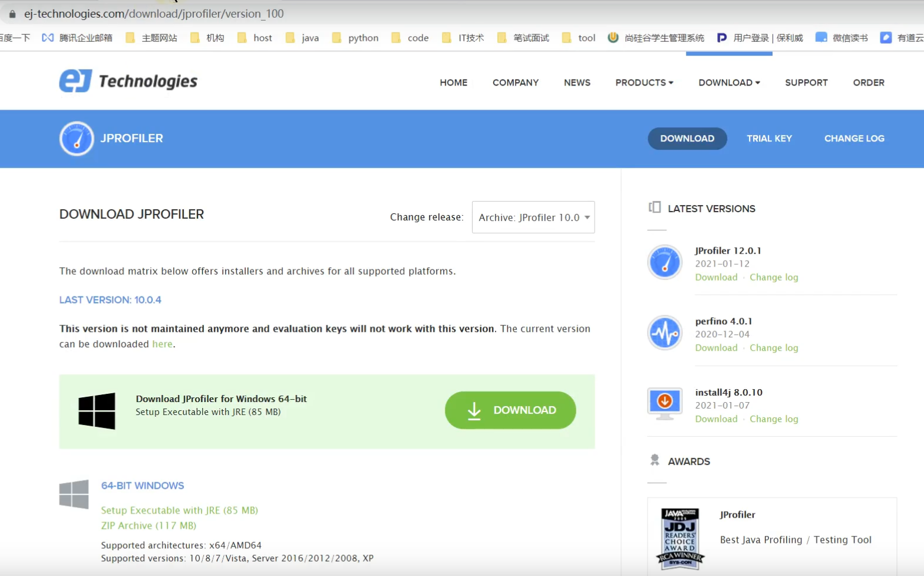Open the 尚硅谷学生管理系统 bookmark
Image resolution: width=924 pixels, height=576 pixels.
point(656,38)
